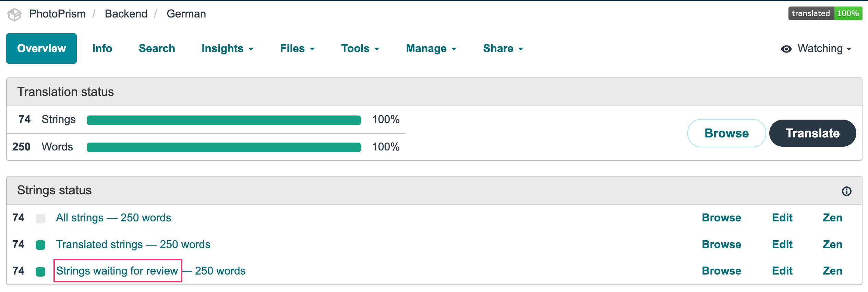Click the gray All strings status square
The width and height of the screenshot is (868, 292).
(x=40, y=218)
